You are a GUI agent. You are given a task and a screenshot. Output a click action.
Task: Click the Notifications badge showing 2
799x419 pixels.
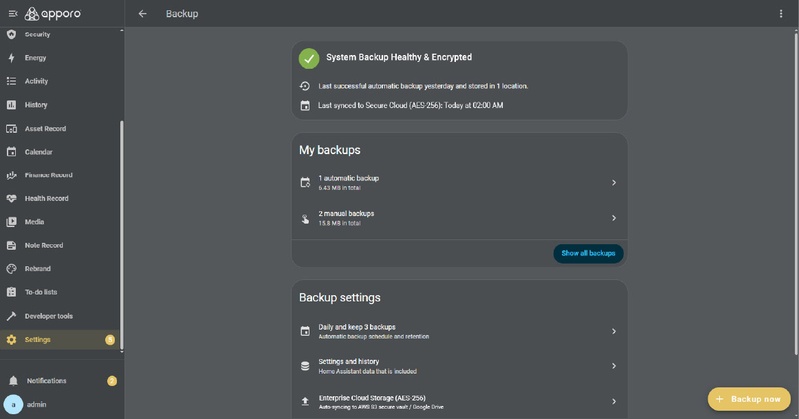click(112, 381)
